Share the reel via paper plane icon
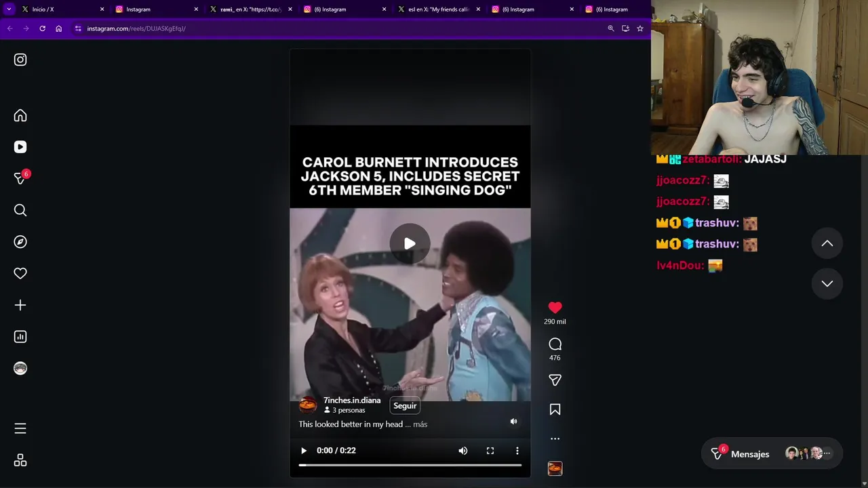Viewport: 868px width, 488px height. pyautogui.click(x=555, y=380)
